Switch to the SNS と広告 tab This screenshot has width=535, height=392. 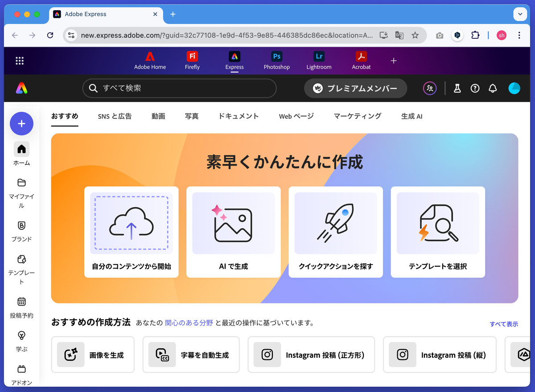coord(115,116)
